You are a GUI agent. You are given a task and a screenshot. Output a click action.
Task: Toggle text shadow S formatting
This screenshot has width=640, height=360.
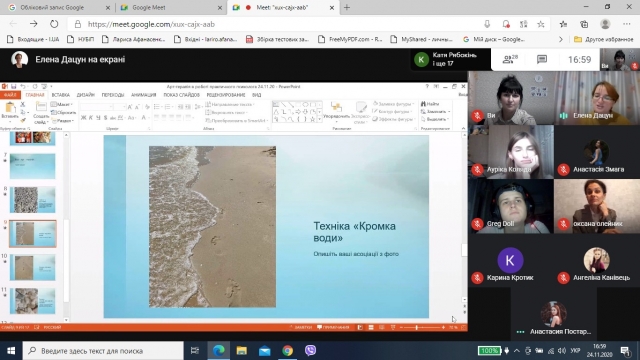[105, 118]
